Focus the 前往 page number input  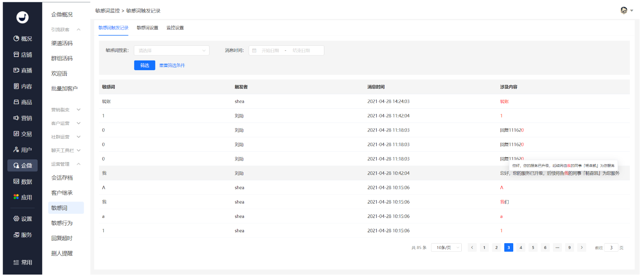pyautogui.click(x=611, y=247)
